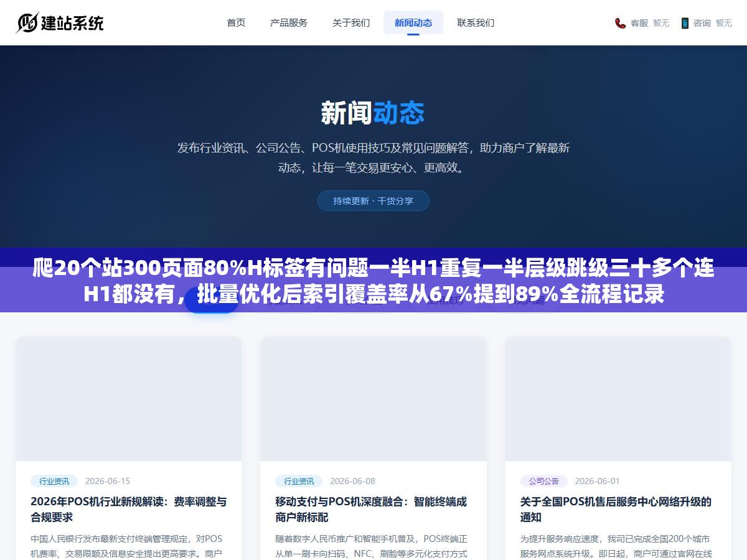Click the 客服 暂无 text link
747x560 pixels.
pos(650,23)
